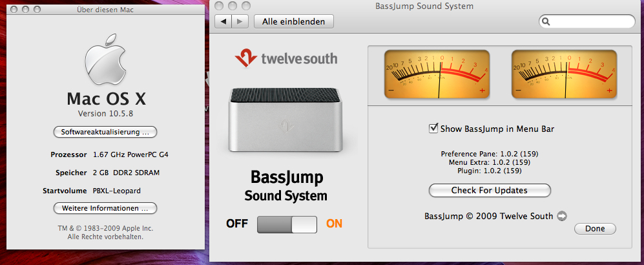Image resolution: width=644 pixels, height=265 pixels.
Task: Click the orange ON label
Action: click(335, 224)
